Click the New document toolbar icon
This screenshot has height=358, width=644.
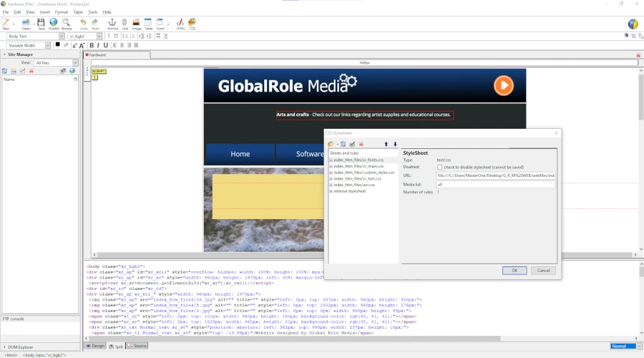6,22
